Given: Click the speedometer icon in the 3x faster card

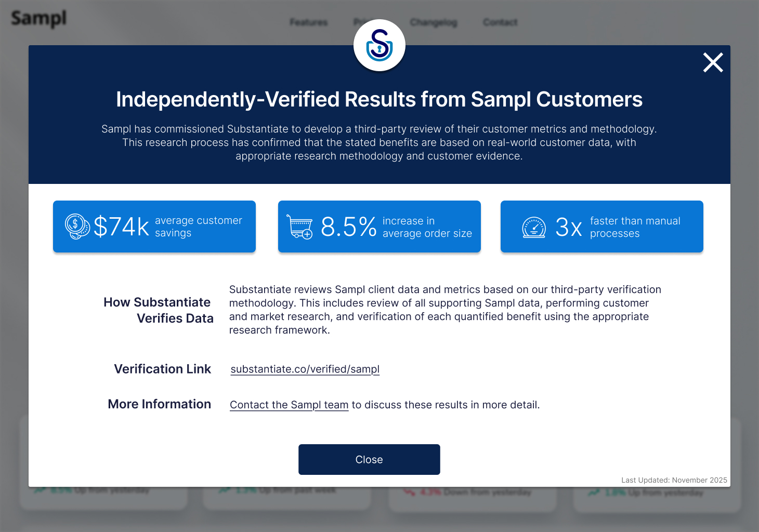Looking at the screenshot, I should (x=533, y=227).
